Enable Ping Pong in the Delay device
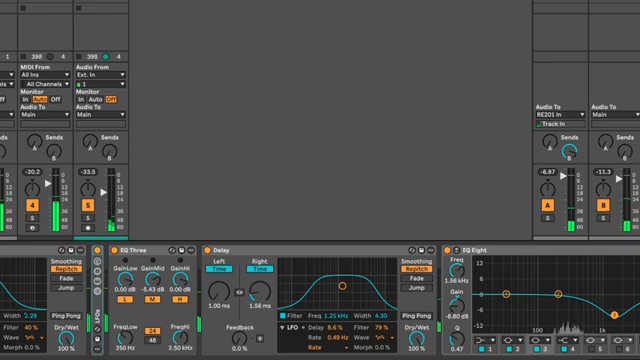640x360 pixels. point(416,316)
